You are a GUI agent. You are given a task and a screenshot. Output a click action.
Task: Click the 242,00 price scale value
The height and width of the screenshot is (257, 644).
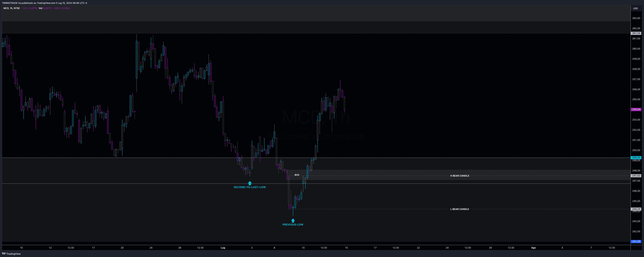tap(636, 231)
